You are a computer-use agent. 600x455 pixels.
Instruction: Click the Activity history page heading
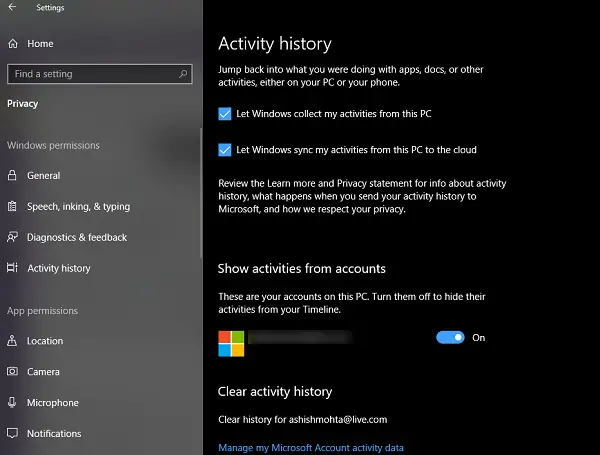[275, 43]
